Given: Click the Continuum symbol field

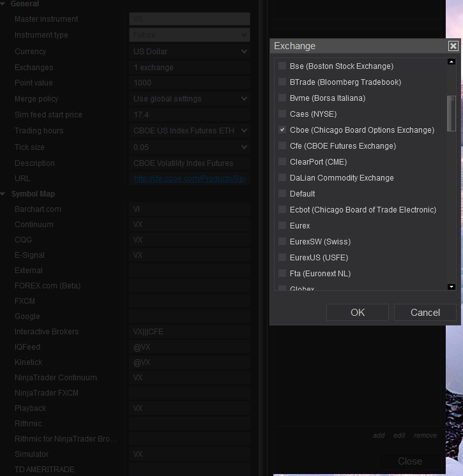Looking at the screenshot, I should (x=190, y=225).
